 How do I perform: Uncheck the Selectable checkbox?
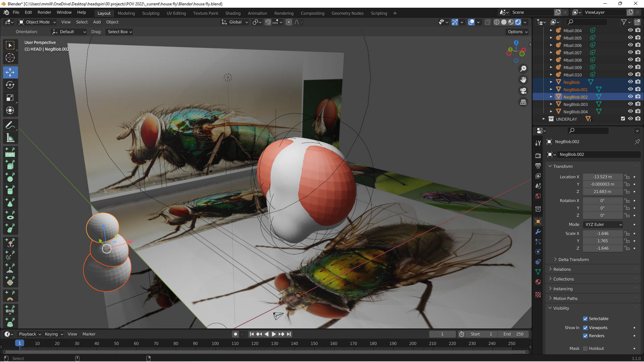pyautogui.click(x=585, y=319)
